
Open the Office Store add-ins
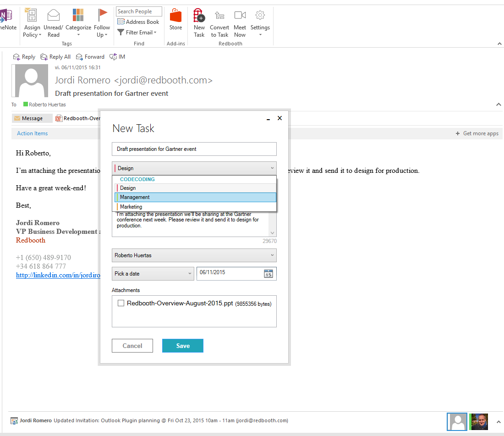[x=175, y=17]
